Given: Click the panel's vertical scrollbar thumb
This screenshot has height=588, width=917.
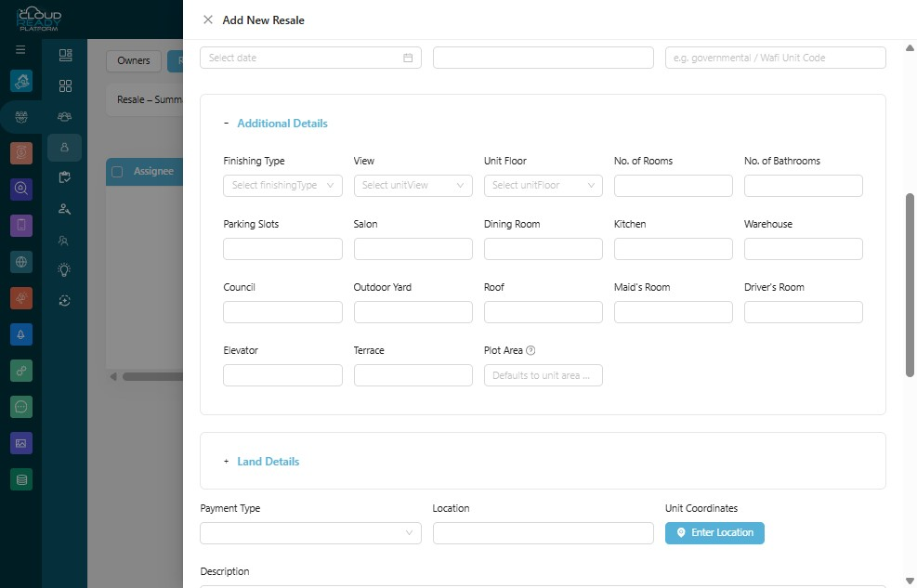Looking at the screenshot, I should [910, 285].
